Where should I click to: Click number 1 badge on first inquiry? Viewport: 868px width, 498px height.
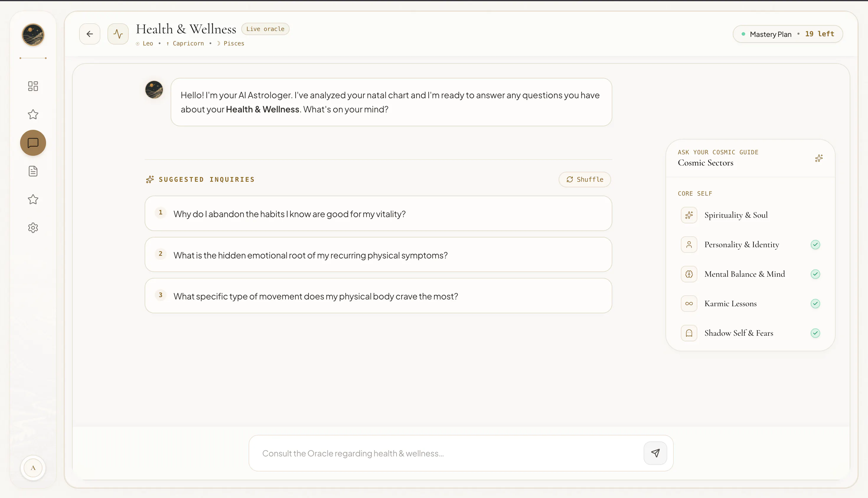pos(161,212)
